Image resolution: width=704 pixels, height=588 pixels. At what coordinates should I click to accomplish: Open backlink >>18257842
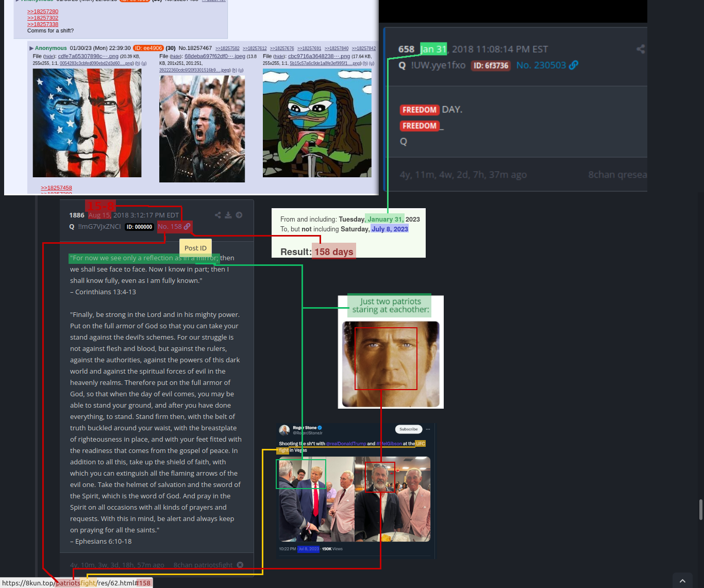click(364, 48)
